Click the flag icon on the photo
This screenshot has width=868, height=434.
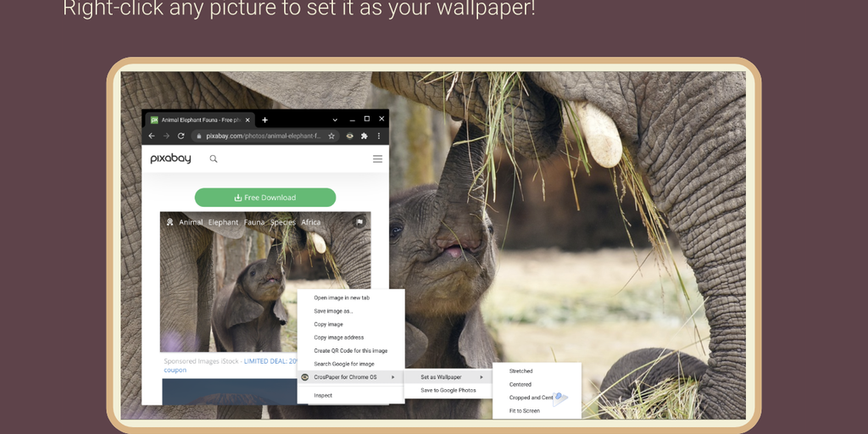point(359,222)
